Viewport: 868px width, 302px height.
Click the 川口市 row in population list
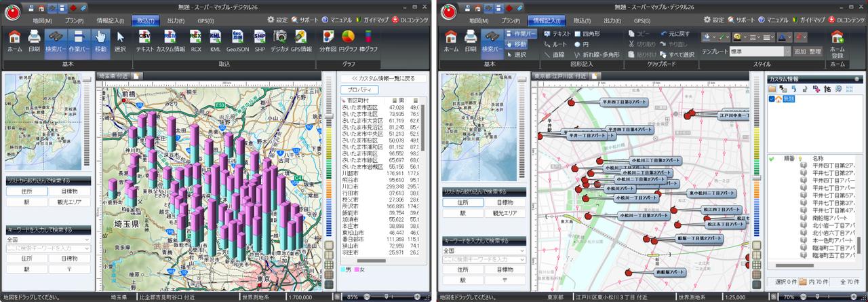(380, 185)
